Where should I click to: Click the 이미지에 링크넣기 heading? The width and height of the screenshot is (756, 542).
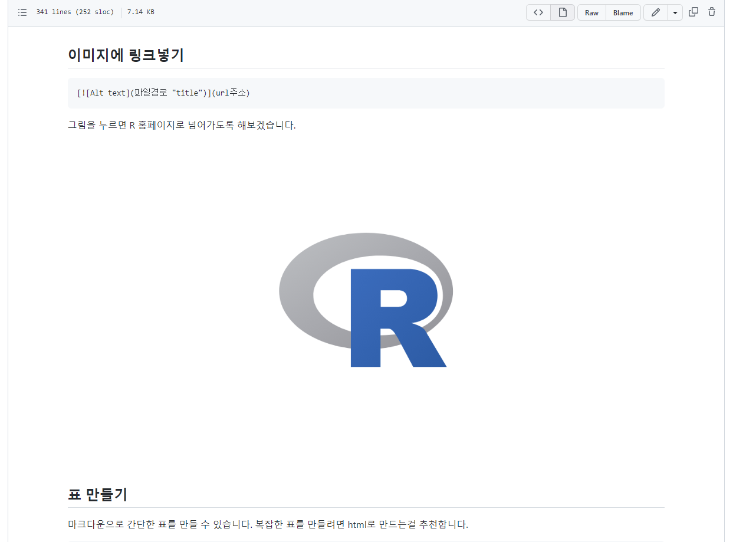tap(126, 55)
